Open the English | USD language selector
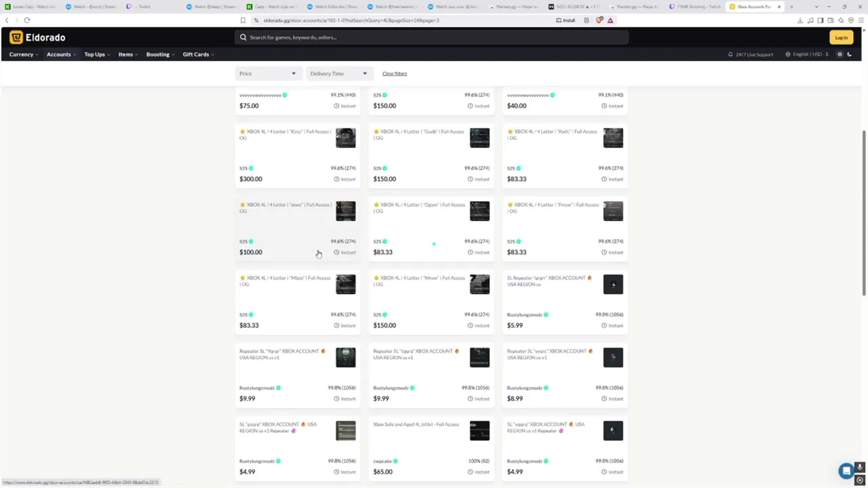 click(x=807, y=54)
